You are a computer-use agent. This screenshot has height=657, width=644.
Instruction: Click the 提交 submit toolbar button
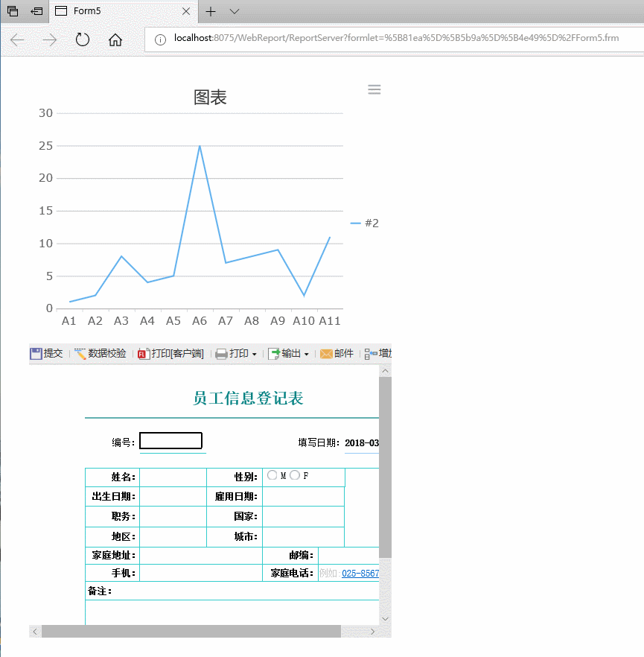[x=46, y=354]
